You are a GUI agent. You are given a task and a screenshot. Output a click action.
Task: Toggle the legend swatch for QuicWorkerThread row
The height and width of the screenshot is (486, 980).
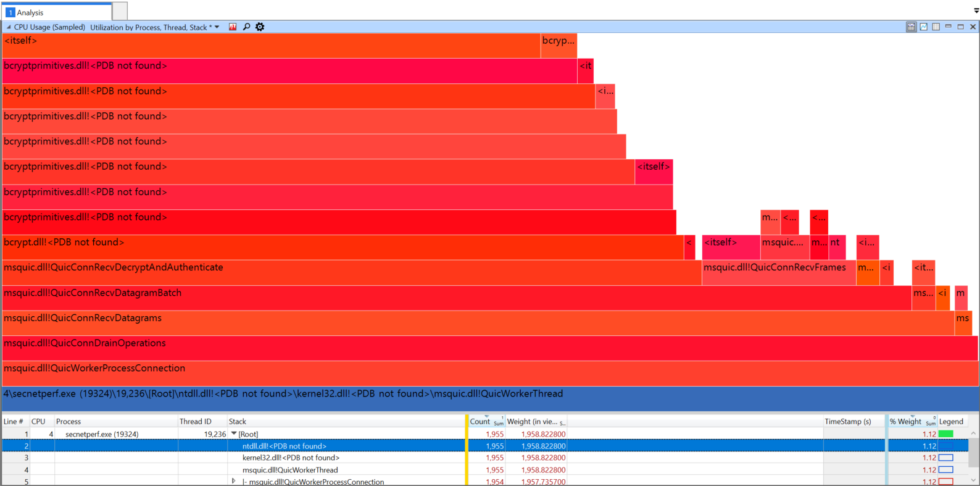(945, 470)
